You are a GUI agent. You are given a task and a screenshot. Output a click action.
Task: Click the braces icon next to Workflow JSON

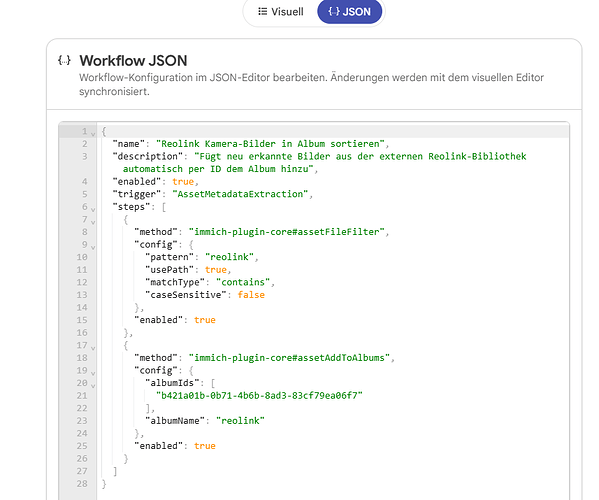point(64,60)
